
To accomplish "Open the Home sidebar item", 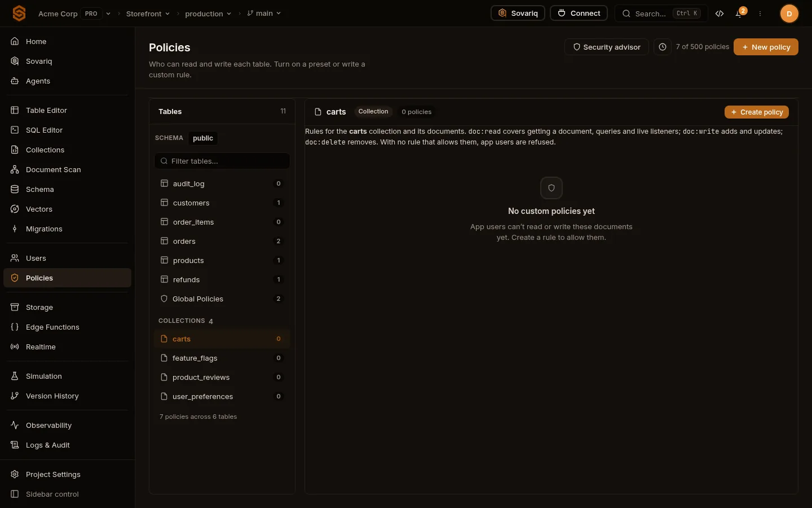I will [67, 41].
